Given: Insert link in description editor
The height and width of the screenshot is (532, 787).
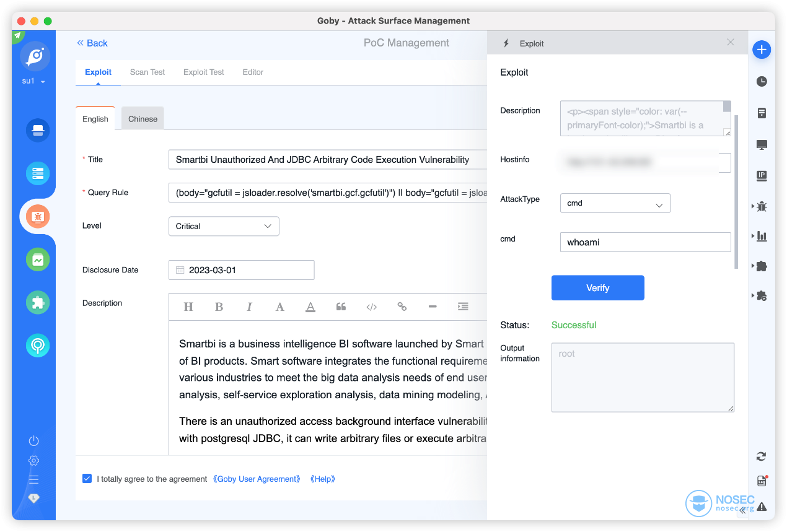Looking at the screenshot, I should tap(402, 307).
